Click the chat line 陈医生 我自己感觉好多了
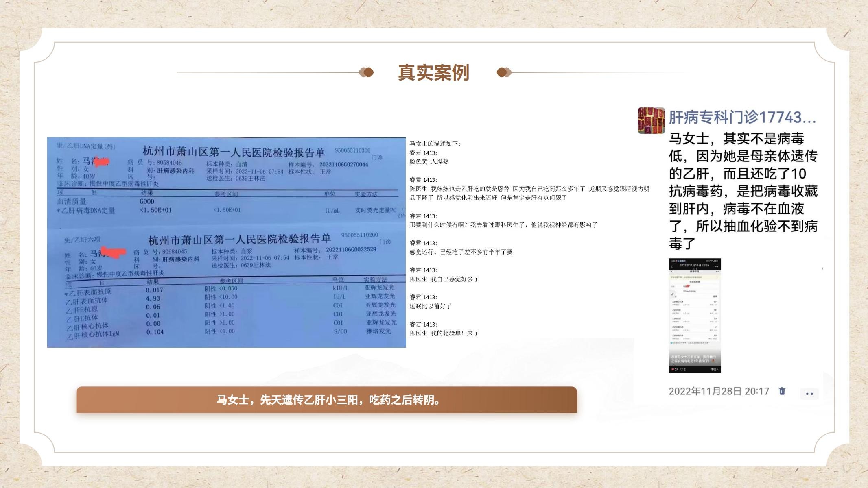 [x=444, y=279]
